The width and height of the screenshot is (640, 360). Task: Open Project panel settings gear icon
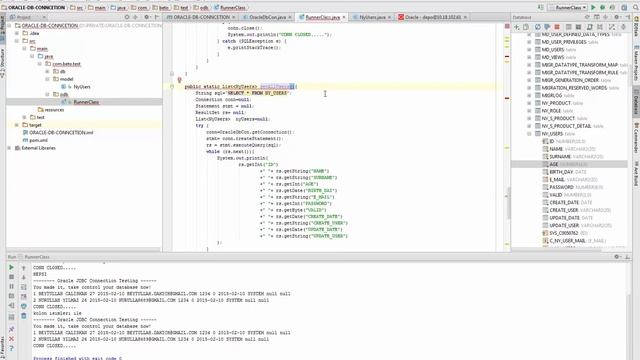point(147,17)
